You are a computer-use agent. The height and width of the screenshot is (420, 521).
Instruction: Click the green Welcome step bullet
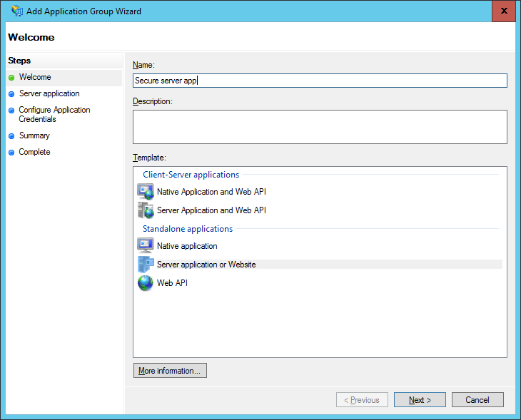pos(11,77)
